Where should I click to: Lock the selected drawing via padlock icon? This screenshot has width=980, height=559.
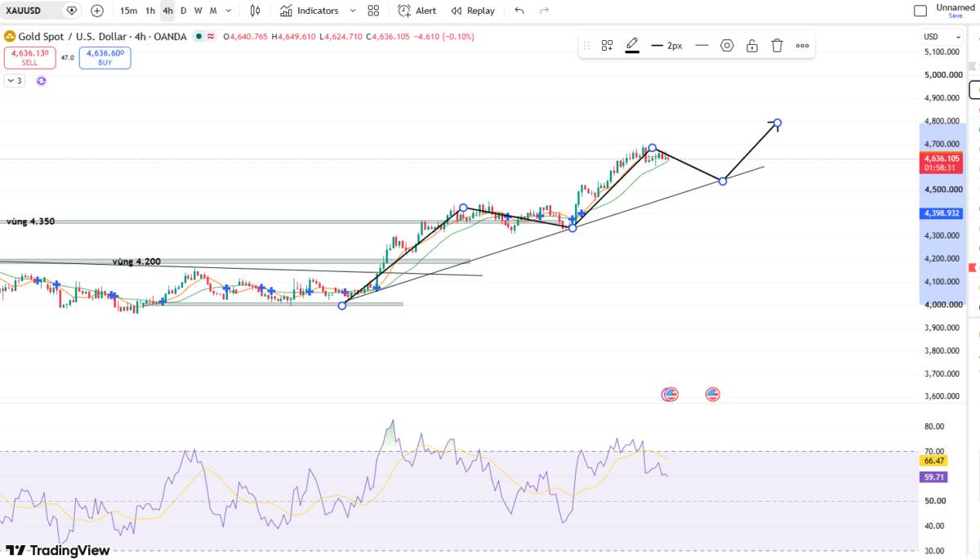pyautogui.click(x=752, y=46)
